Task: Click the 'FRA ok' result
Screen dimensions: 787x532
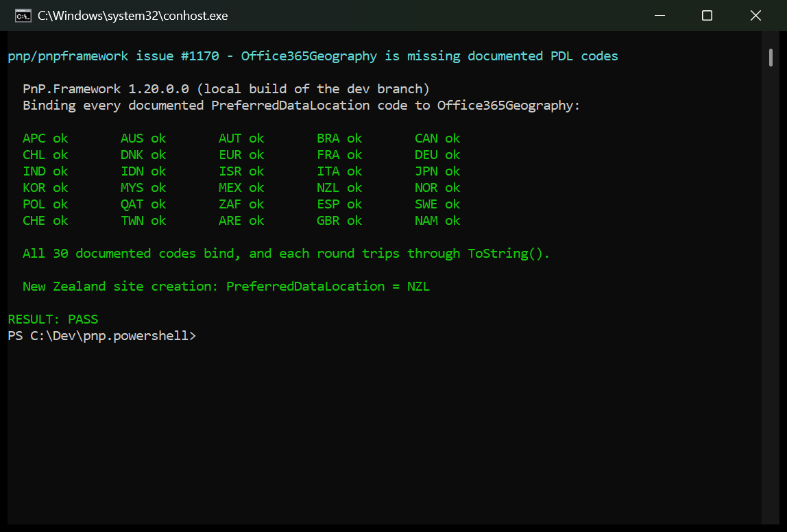Action: 339,154
